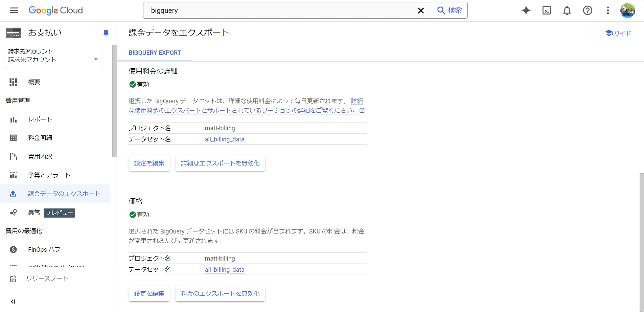644x312 pixels.
Task: Click 詳細なエクスポートを無効化 button
Action: (x=220, y=163)
